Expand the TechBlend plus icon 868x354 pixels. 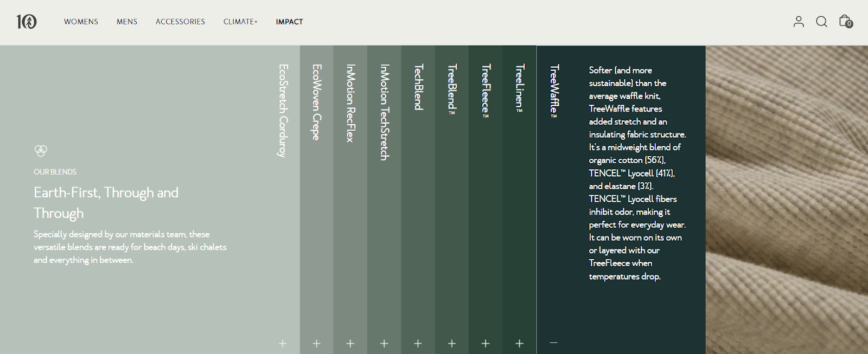click(x=418, y=343)
